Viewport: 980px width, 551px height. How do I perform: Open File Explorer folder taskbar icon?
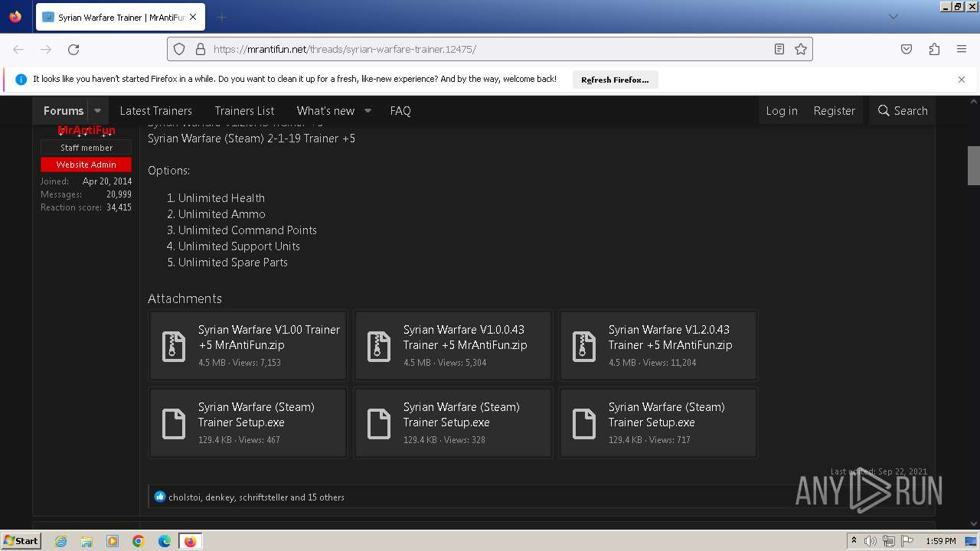click(x=87, y=541)
